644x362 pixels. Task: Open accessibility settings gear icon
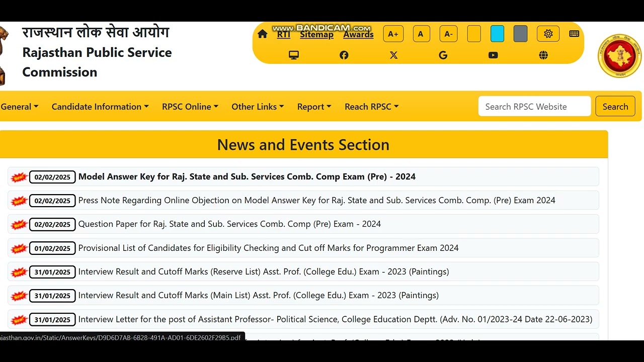[548, 34]
